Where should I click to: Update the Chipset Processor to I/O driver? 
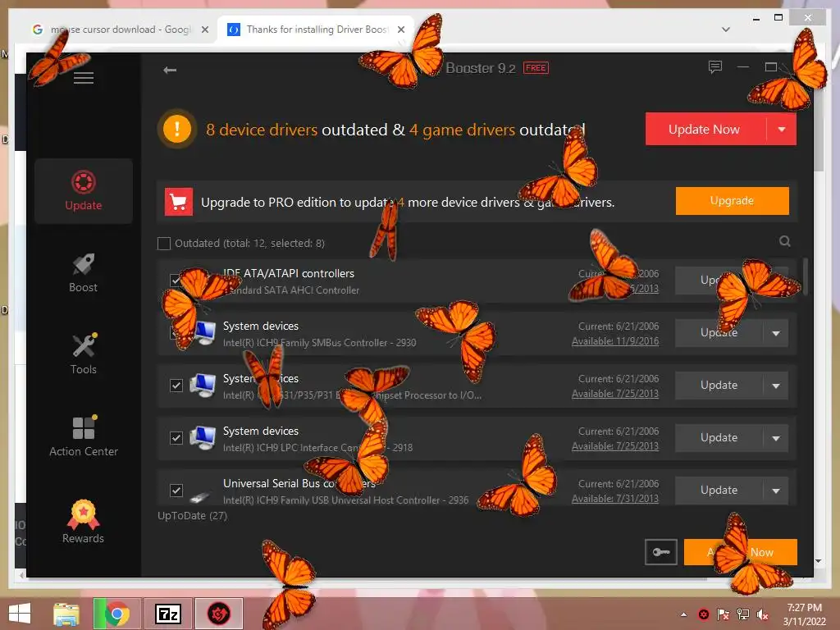[x=719, y=386]
